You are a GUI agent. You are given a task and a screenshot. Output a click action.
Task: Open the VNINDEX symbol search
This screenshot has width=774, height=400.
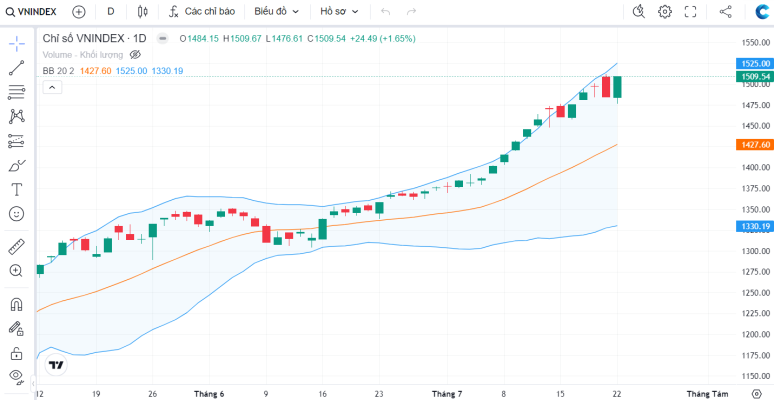click(31, 12)
